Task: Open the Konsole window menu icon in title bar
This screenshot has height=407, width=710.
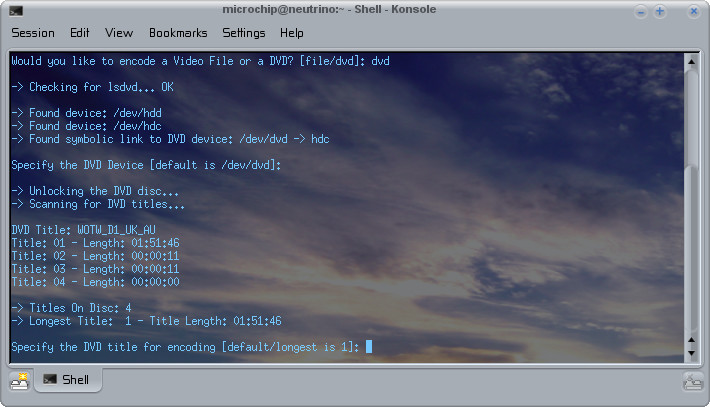Action: click(x=16, y=11)
